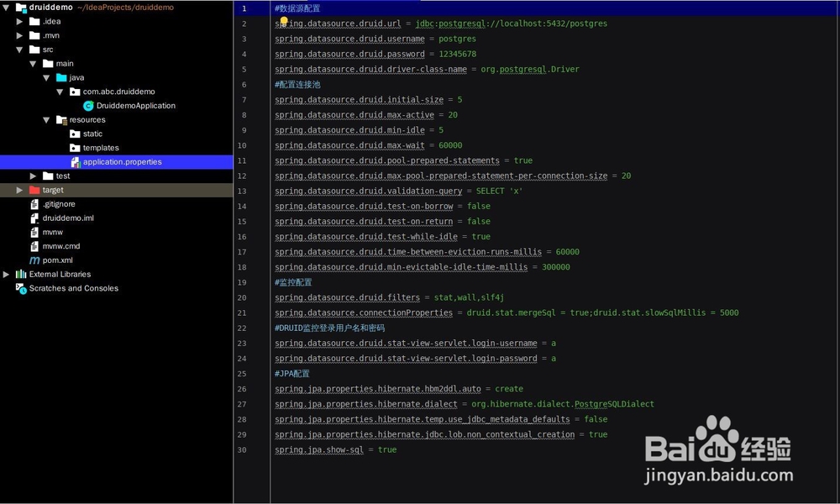Select the static folder label

click(92, 134)
